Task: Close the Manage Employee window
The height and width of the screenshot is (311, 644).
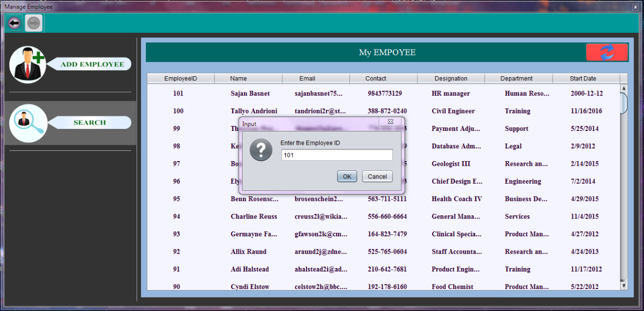Action: [x=635, y=7]
